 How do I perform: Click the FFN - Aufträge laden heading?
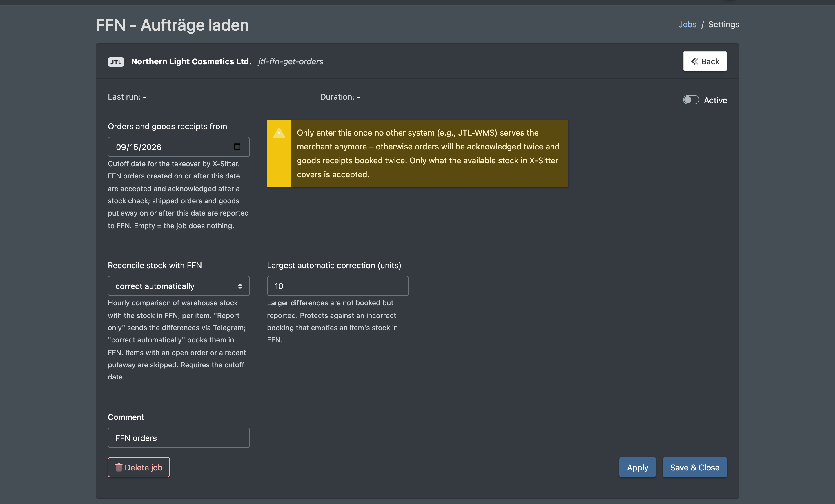click(172, 25)
